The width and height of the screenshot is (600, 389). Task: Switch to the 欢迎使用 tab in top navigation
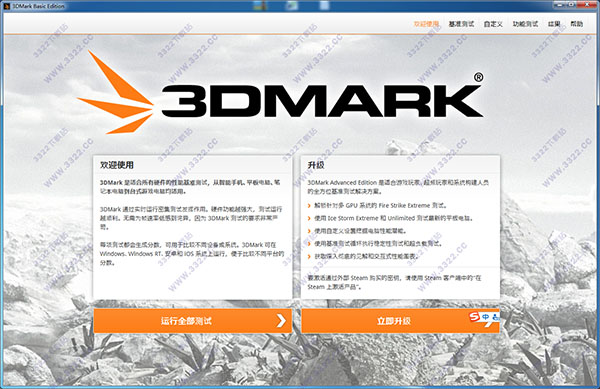click(426, 24)
